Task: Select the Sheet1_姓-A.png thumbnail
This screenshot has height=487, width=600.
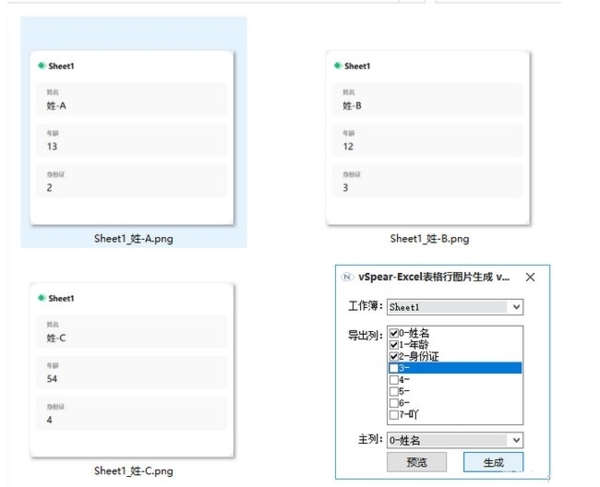Action: [132, 138]
